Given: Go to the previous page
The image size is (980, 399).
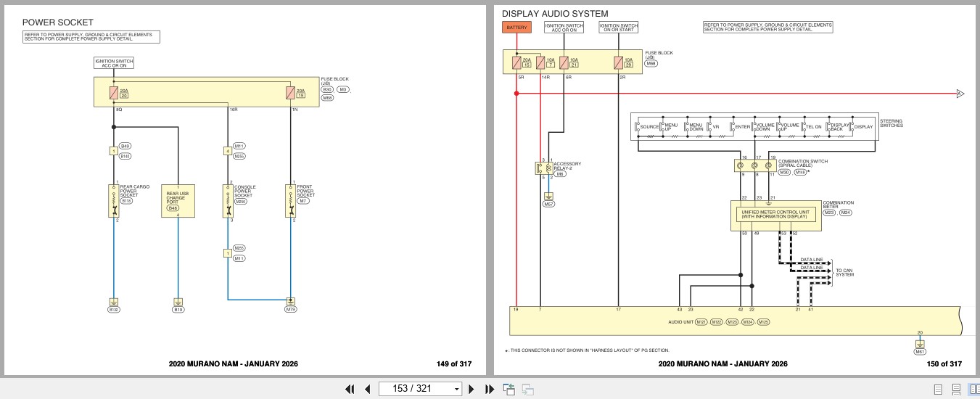Looking at the screenshot, I should tap(367, 389).
